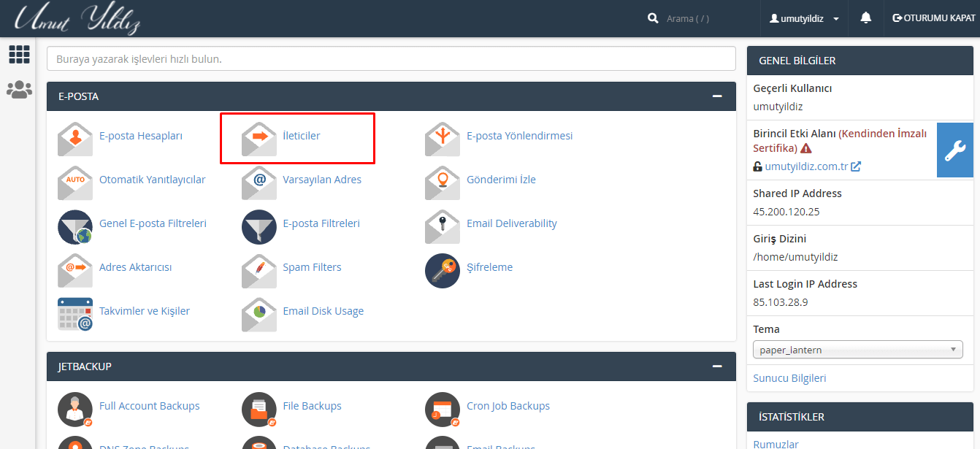Screen dimensions: 980x449
Task: Click the Genel E-posta Filtreleri funnel icon
Action: pos(75,226)
